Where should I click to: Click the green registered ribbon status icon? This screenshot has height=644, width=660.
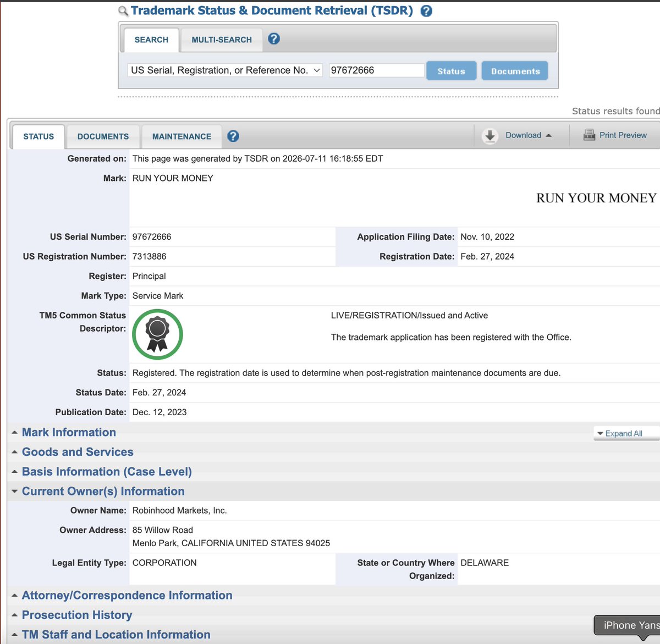[x=157, y=334]
